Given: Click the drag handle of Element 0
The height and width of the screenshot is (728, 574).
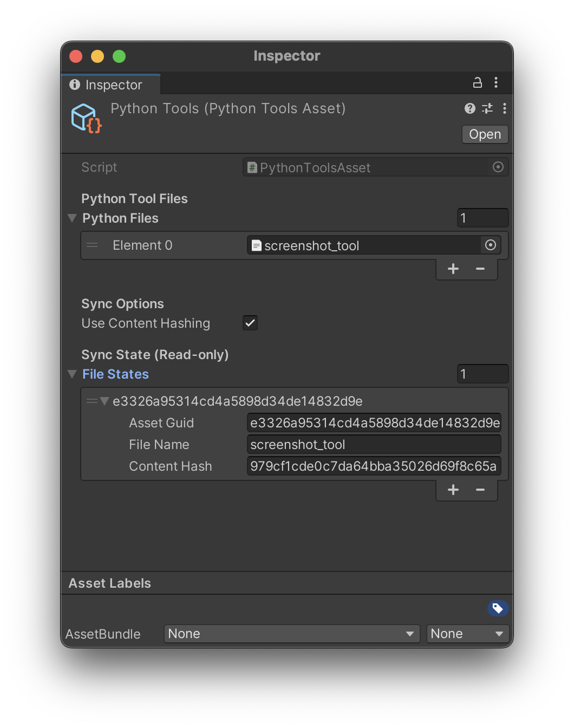Looking at the screenshot, I should click(x=92, y=245).
